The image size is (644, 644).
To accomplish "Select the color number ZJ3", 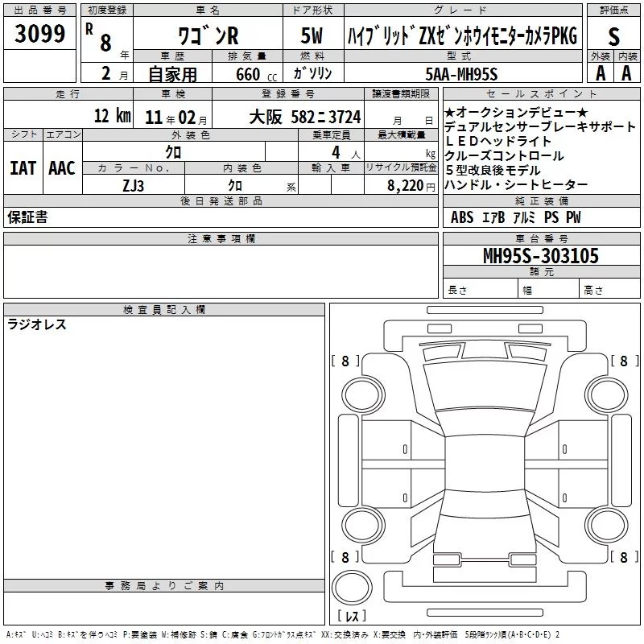I will pos(134,185).
